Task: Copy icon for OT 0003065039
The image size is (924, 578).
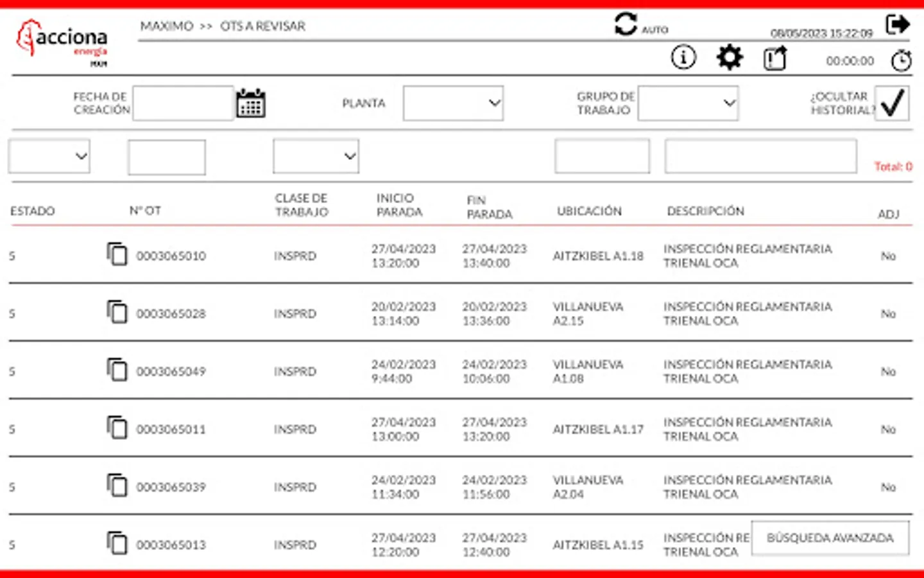Action: (117, 486)
